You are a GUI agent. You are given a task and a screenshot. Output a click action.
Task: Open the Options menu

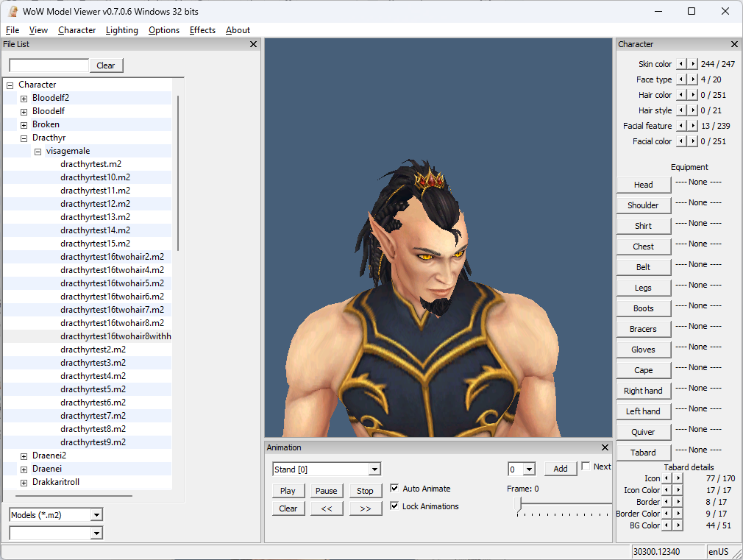pos(164,30)
